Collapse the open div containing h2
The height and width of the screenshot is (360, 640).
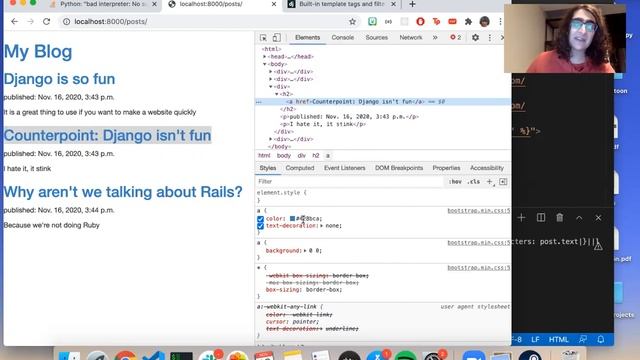(x=271, y=87)
